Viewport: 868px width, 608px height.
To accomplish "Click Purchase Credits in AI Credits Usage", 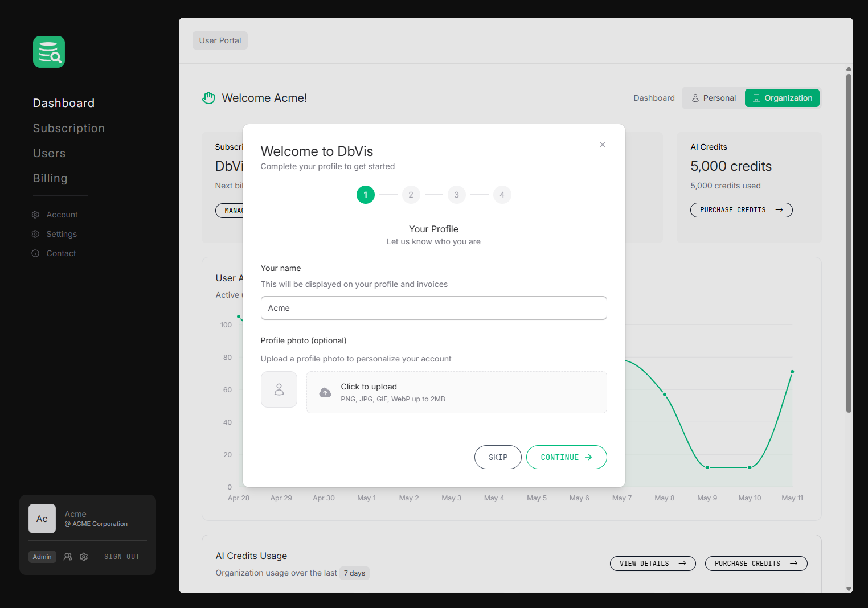I will point(756,564).
